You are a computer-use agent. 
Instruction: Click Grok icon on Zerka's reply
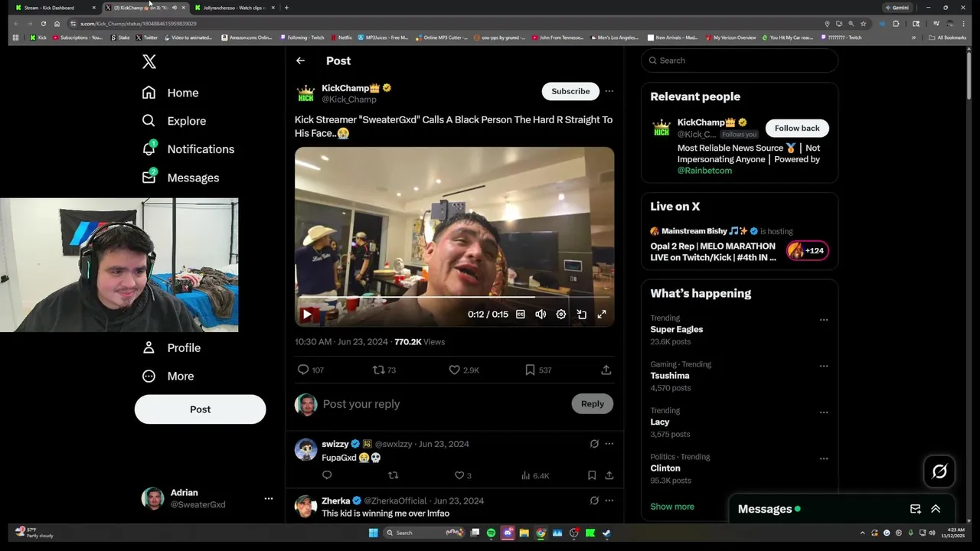point(594,500)
